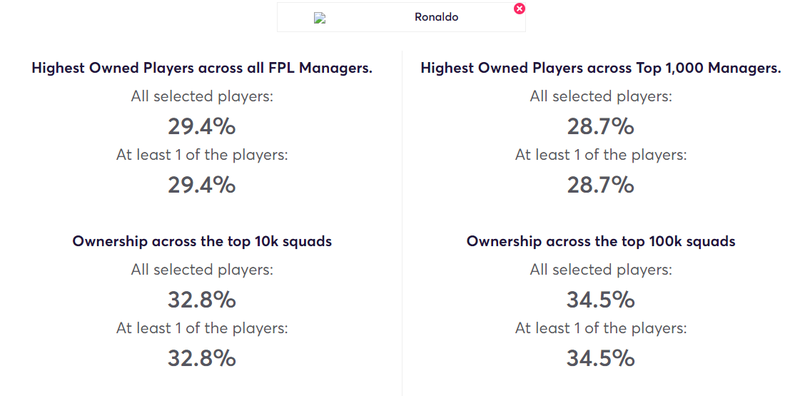Click 32.8% under All selected players
The width and height of the screenshot is (800, 396).
[202, 300]
